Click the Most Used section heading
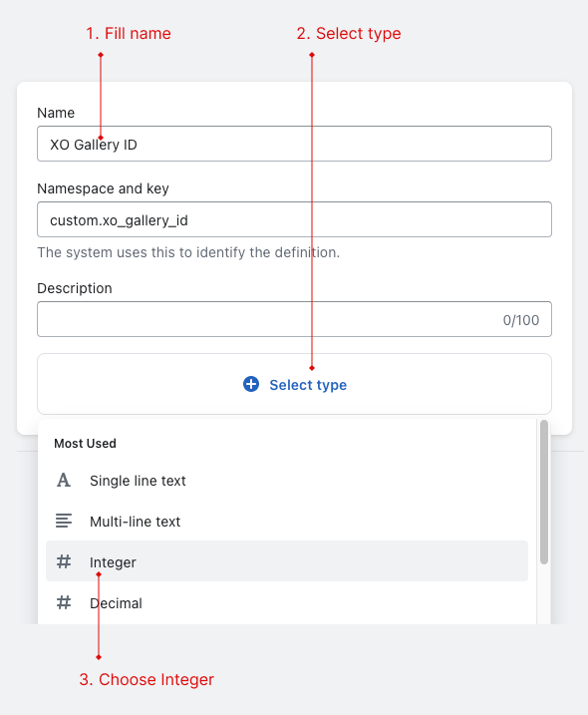This screenshot has height=715, width=588. (x=86, y=443)
